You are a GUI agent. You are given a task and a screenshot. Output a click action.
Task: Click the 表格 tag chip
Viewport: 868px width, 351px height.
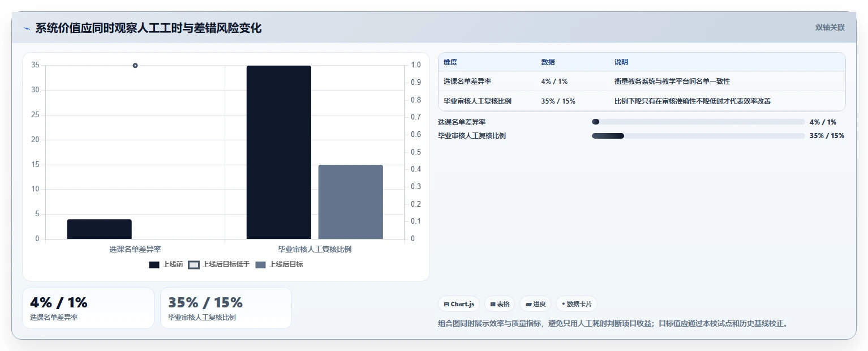[x=500, y=304]
